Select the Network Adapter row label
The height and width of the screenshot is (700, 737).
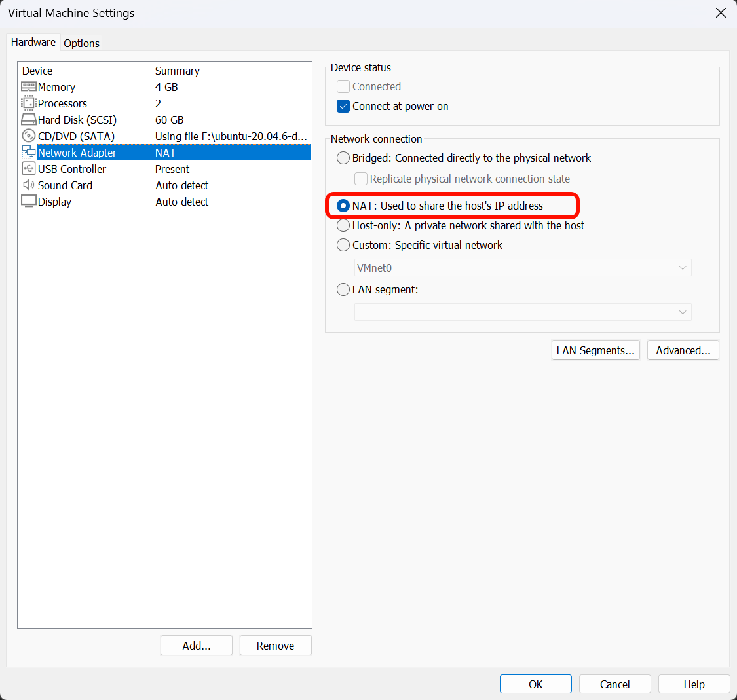point(77,153)
